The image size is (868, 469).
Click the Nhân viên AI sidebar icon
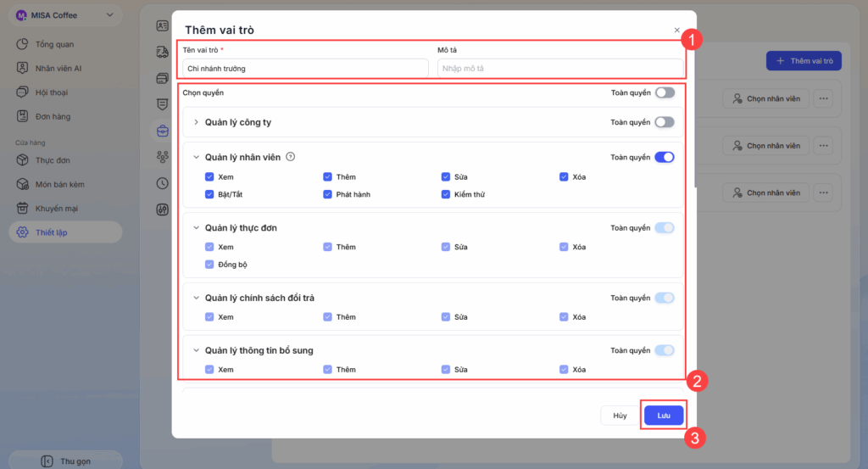click(23, 68)
